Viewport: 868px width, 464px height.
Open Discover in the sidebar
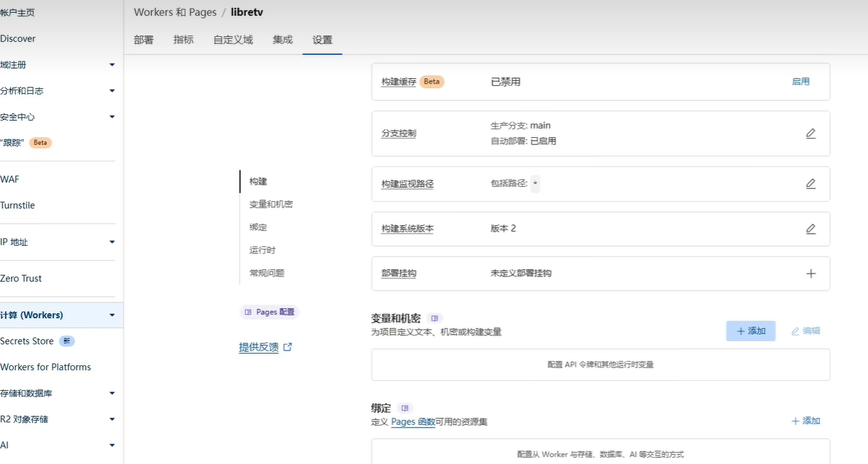tap(18, 38)
